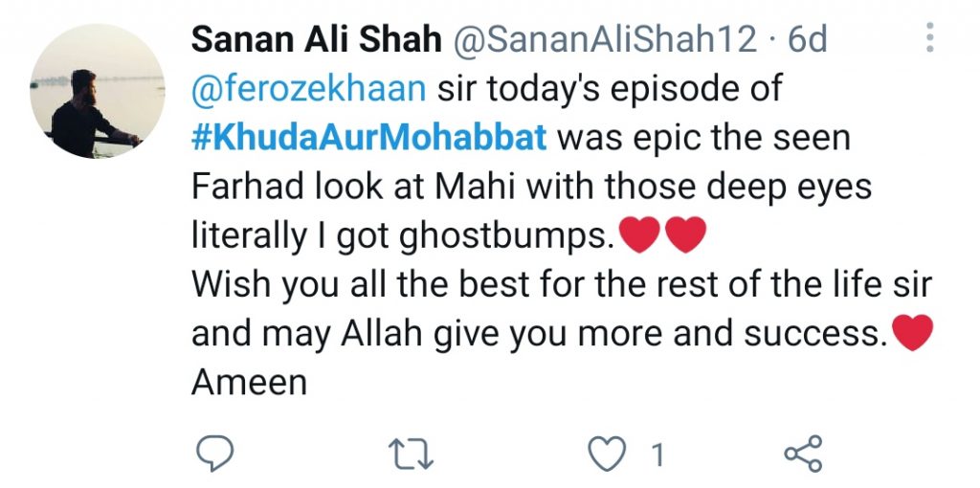
Task: Retweet this post using the retweet icon
Action: pos(411,454)
